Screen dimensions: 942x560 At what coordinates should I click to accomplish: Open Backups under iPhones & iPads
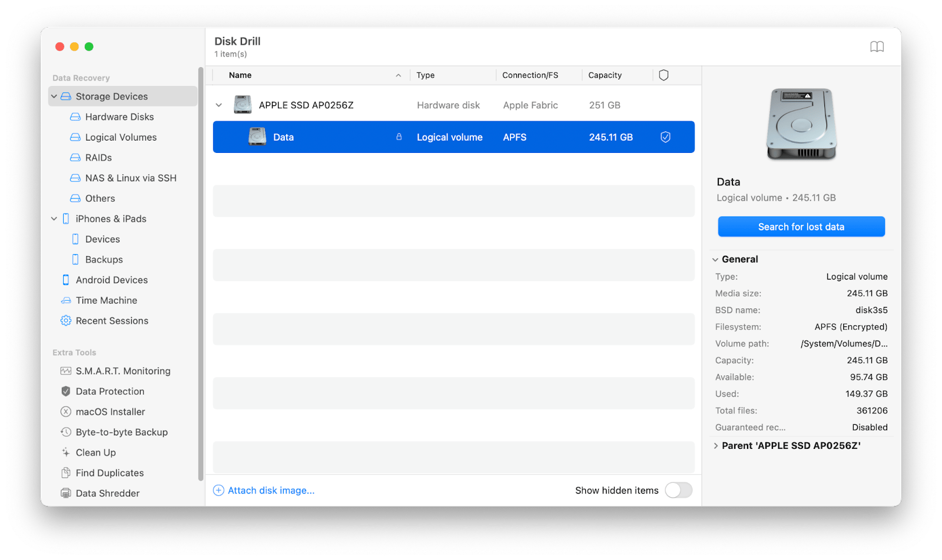[x=104, y=259]
